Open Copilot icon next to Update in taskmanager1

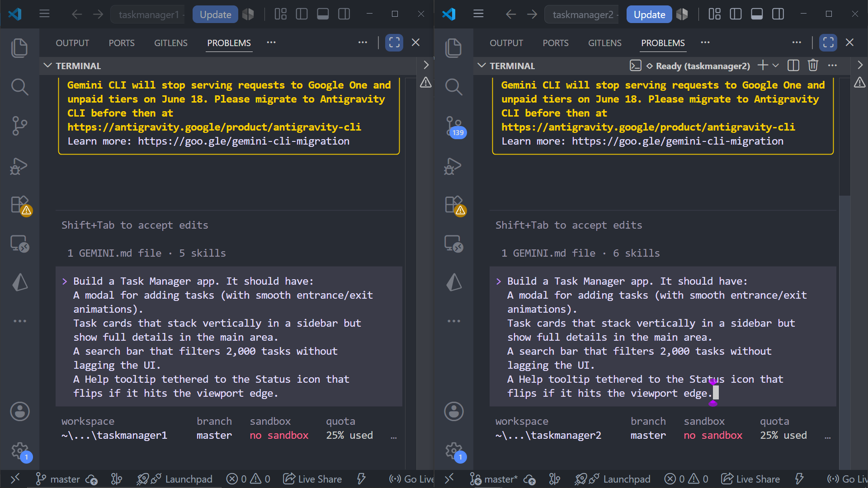pos(248,14)
